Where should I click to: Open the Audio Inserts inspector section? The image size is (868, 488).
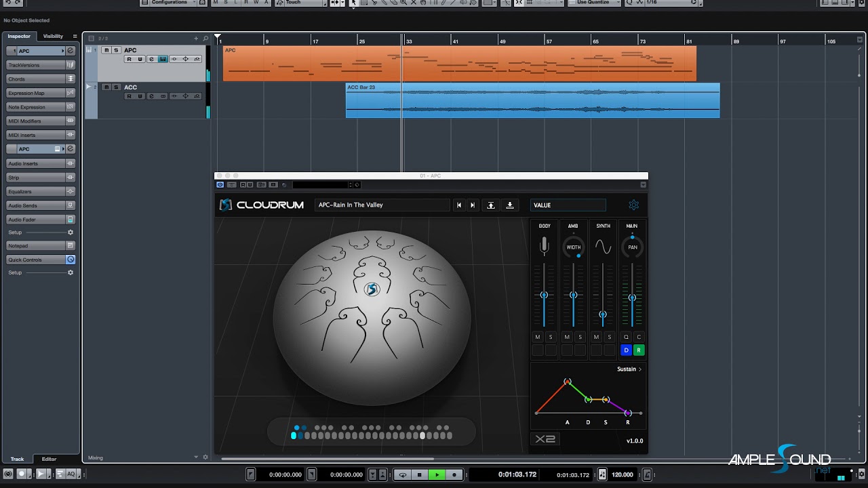click(41, 163)
